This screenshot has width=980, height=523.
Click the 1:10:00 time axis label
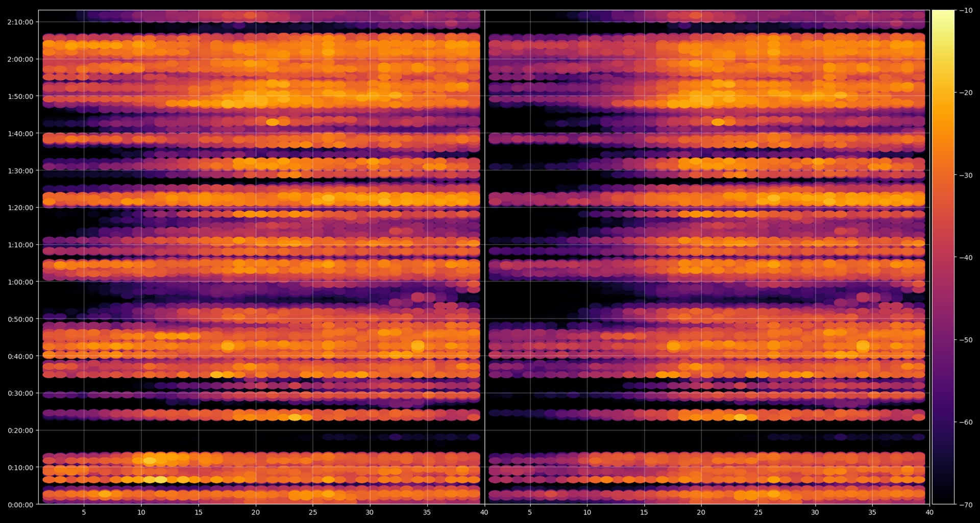(x=20, y=245)
